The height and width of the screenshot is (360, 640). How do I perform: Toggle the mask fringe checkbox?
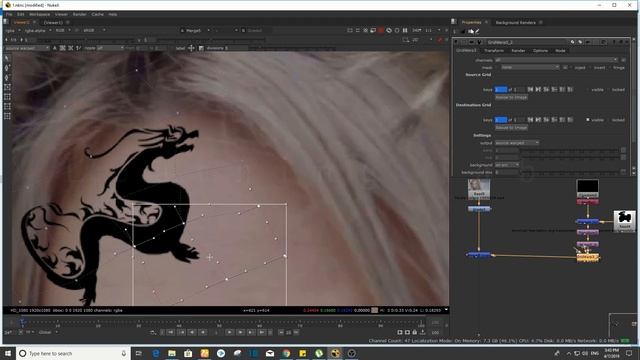pos(610,67)
